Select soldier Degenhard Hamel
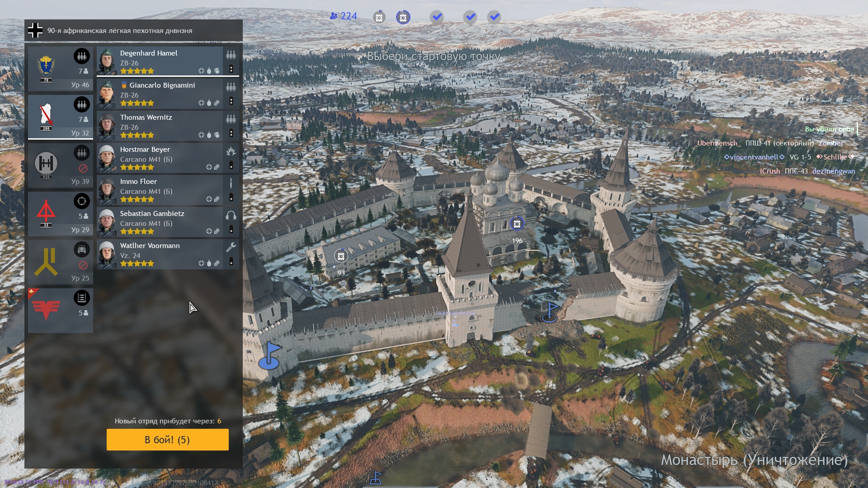Screen dimensions: 868x488 168,61
